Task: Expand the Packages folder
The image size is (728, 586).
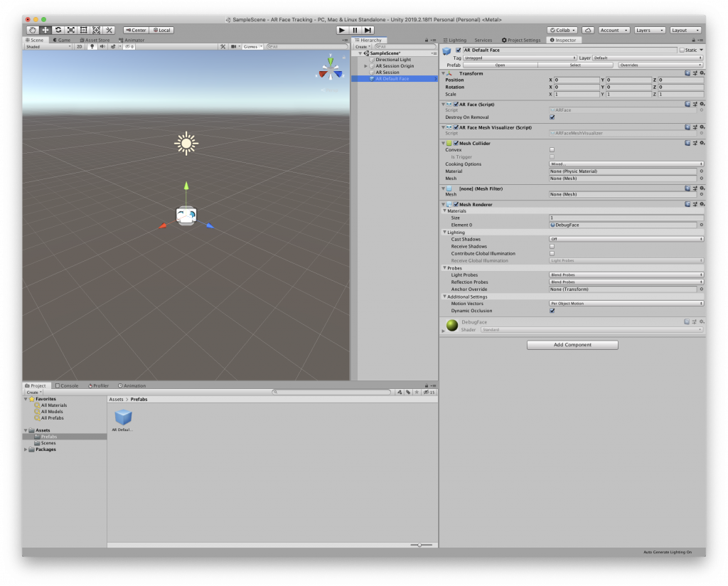Action: tap(26, 449)
